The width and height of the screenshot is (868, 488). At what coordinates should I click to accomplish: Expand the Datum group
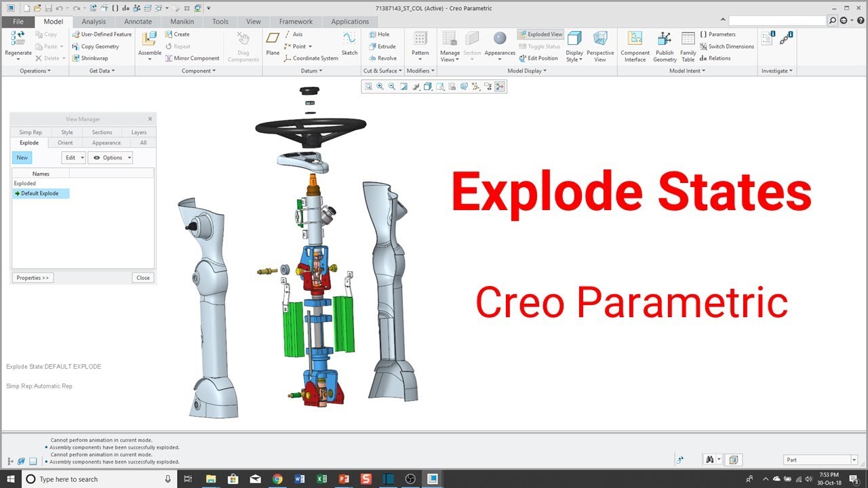click(311, 70)
